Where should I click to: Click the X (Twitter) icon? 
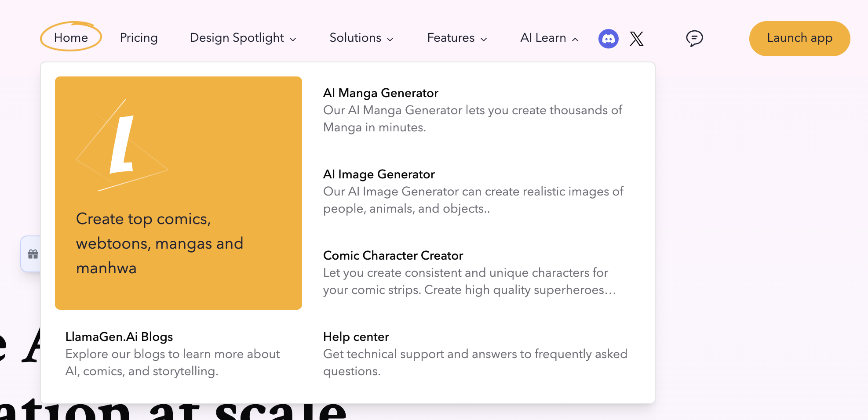point(636,39)
